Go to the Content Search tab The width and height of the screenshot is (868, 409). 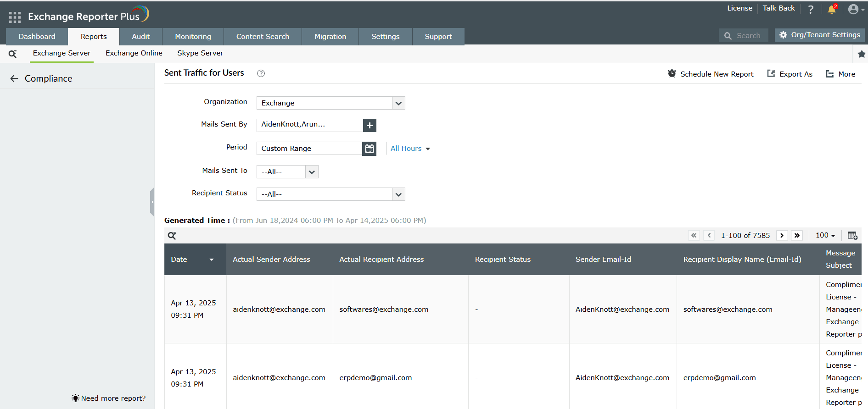263,37
